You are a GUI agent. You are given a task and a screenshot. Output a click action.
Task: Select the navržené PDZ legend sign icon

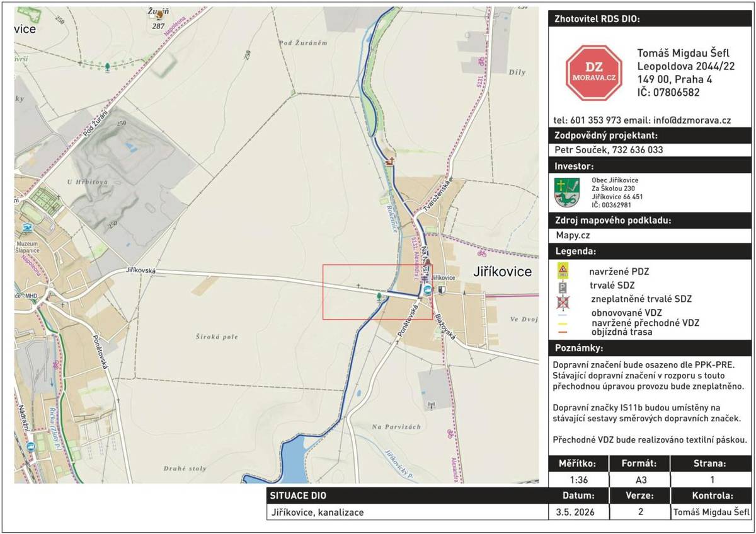(x=563, y=271)
